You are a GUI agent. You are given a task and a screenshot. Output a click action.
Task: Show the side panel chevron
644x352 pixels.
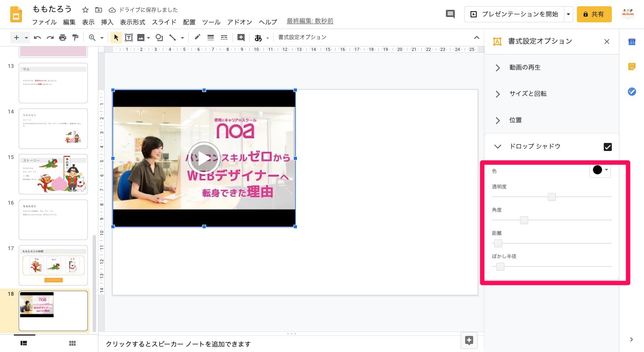[631, 339]
